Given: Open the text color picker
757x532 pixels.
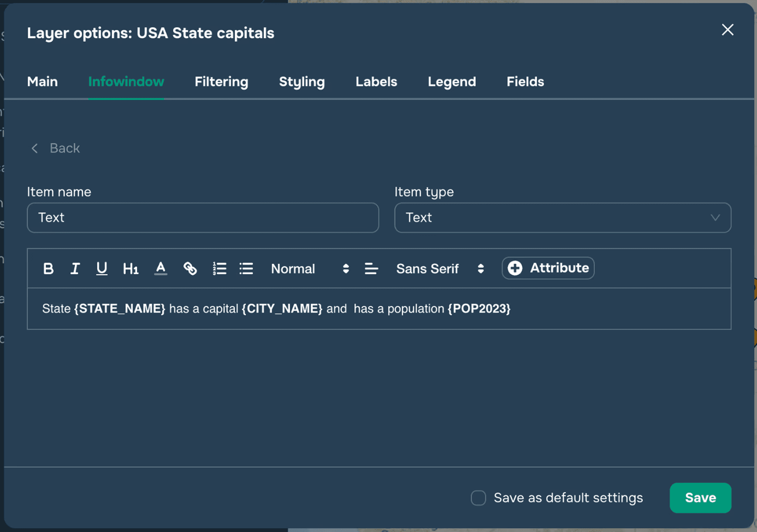Looking at the screenshot, I should (160, 268).
